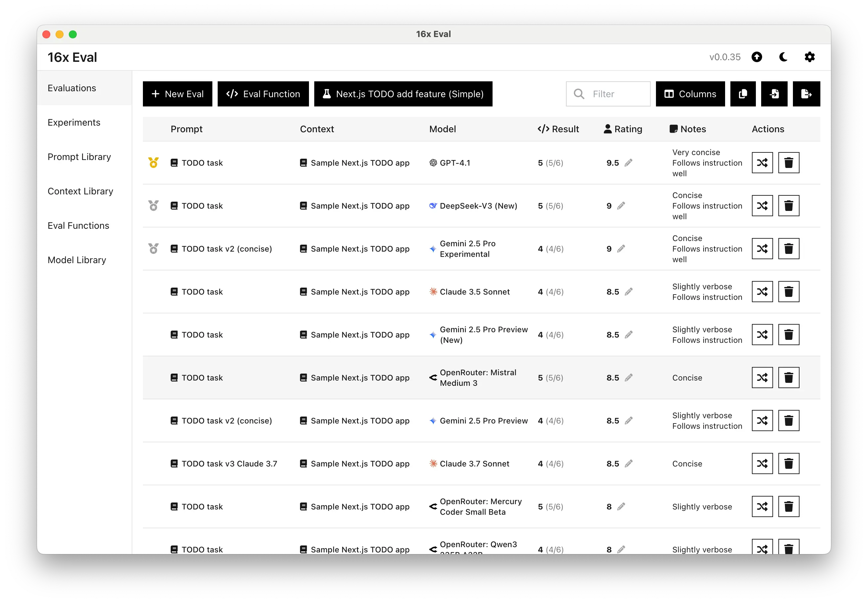This screenshot has height=603, width=868.
Task: Open Eval Functions in the sidebar
Action: pos(84,225)
